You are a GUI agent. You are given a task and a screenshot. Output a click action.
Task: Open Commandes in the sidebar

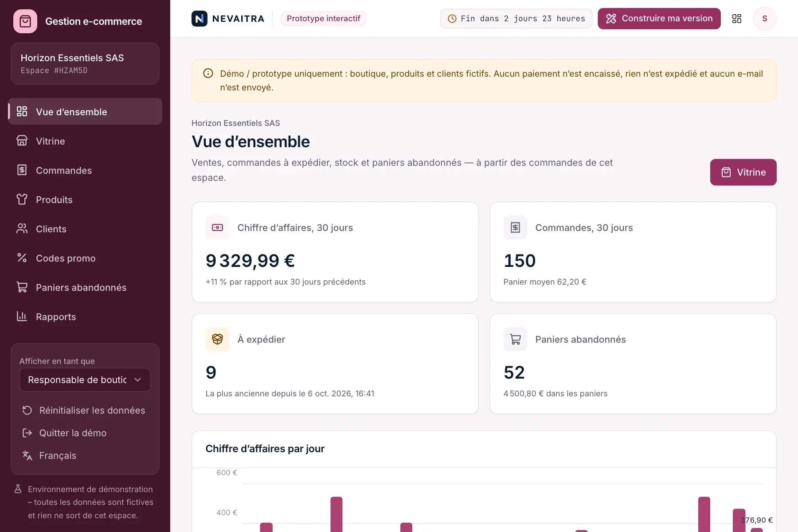click(85, 170)
